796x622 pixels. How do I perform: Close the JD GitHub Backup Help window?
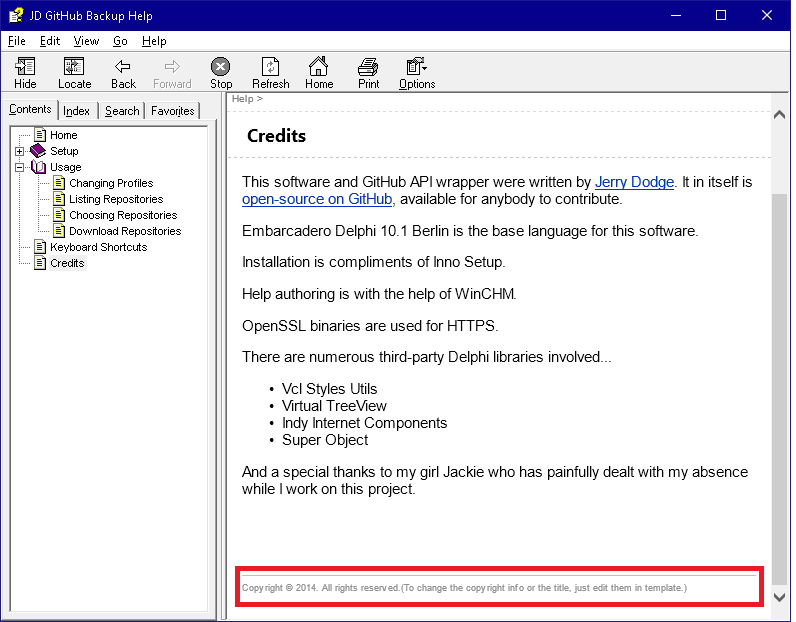coord(767,15)
